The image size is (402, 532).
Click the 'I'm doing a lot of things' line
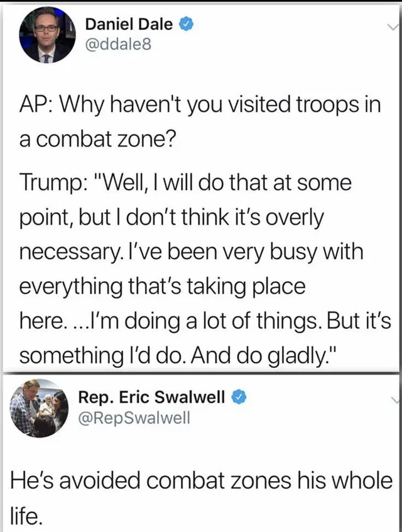click(205, 321)
